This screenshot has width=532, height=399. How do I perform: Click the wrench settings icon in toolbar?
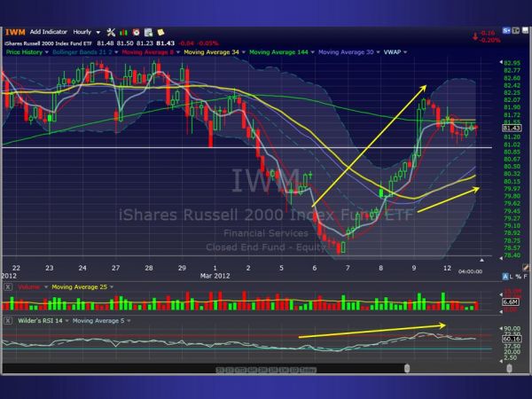[110, 31]
